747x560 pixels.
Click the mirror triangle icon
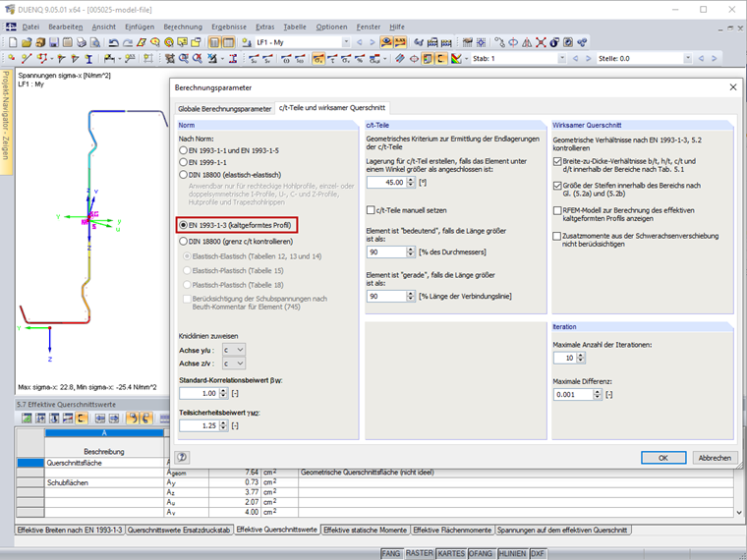click(527, 42)
